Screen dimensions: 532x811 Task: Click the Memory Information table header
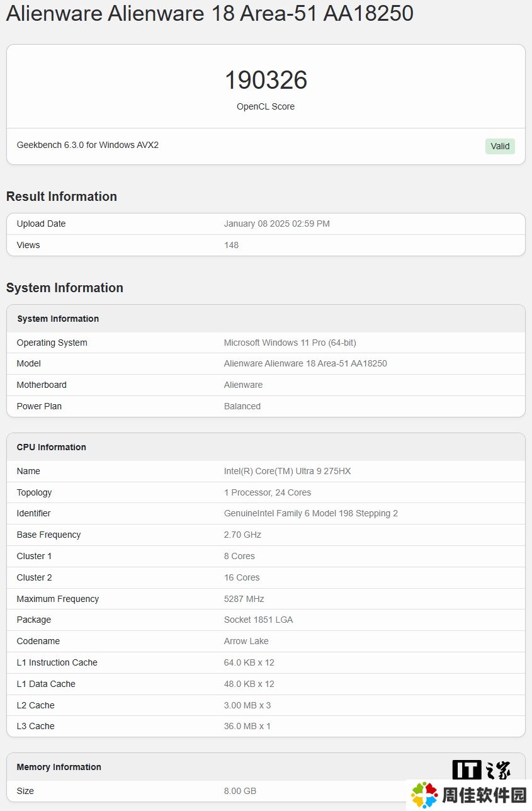[x=59, y=767]
